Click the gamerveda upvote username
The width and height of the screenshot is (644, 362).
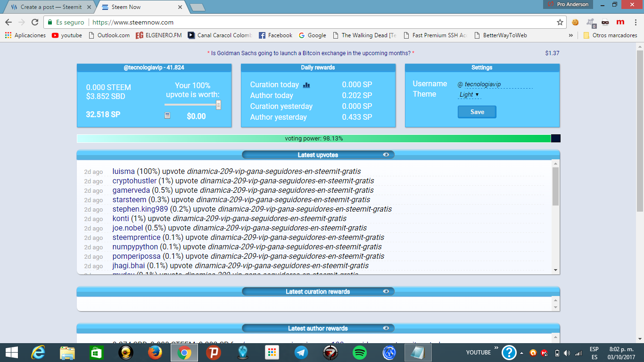pyautogui.click(x=131, y=190)
